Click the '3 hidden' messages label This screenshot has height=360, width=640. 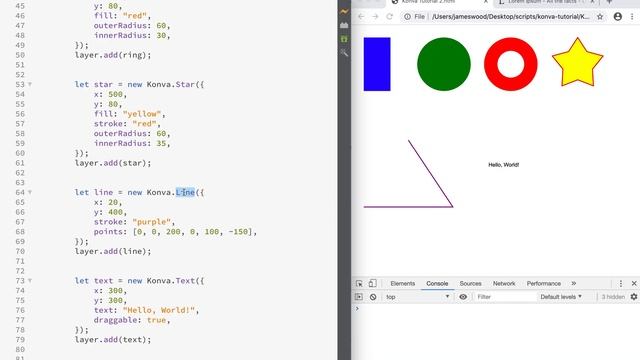pyautogui.click(x=613, y=297)
